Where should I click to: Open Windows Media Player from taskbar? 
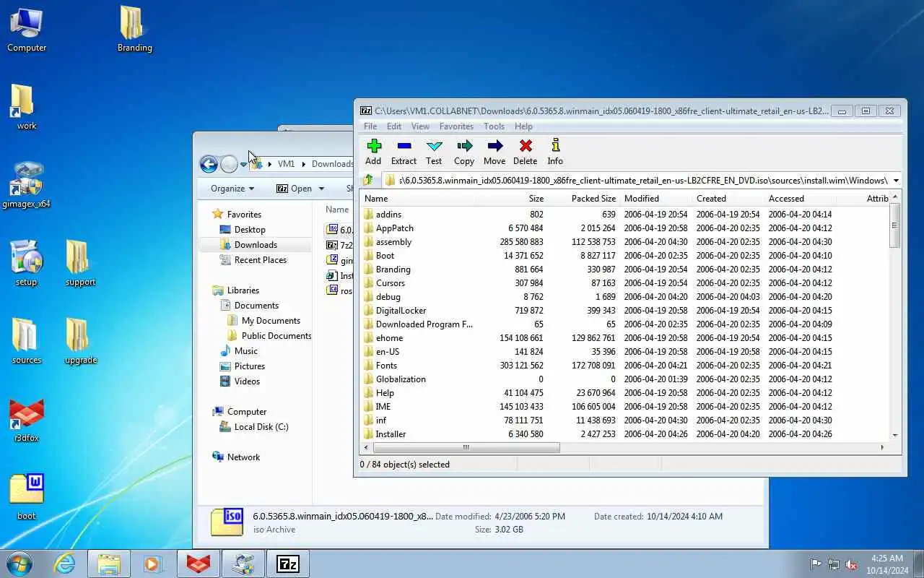pyautogui.click(x=152, y=564)
